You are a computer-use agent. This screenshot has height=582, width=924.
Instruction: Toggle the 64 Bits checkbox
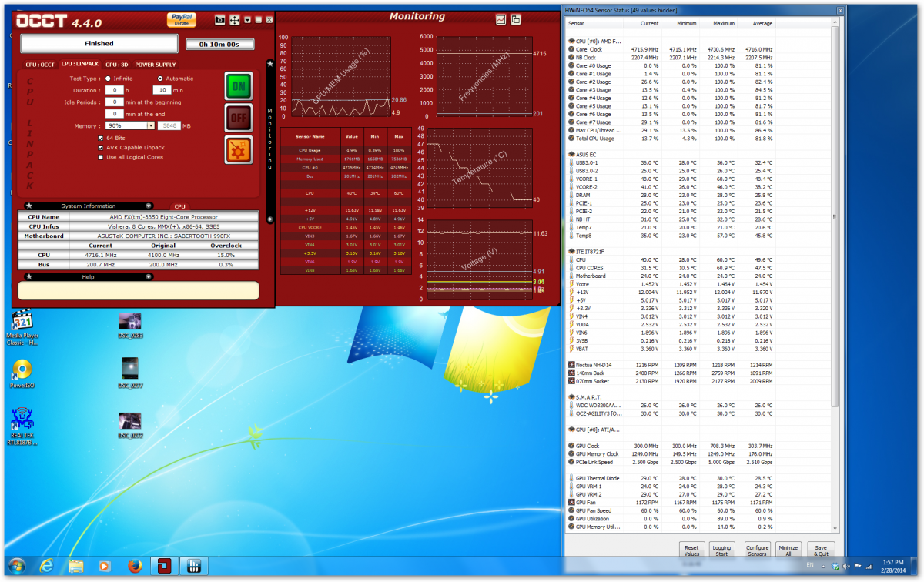(100, 138)
